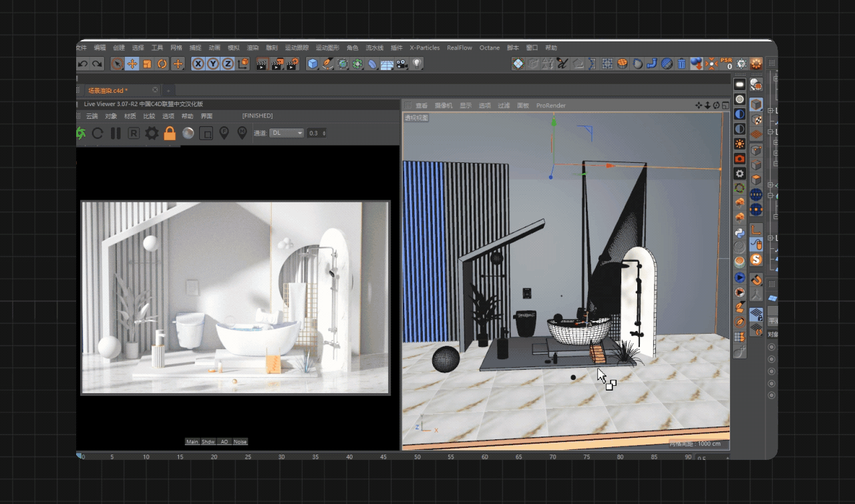The height and width of the screenshot is (504, 855).
Task: Toggle the X axis lock
Action: tap(198, 64)
